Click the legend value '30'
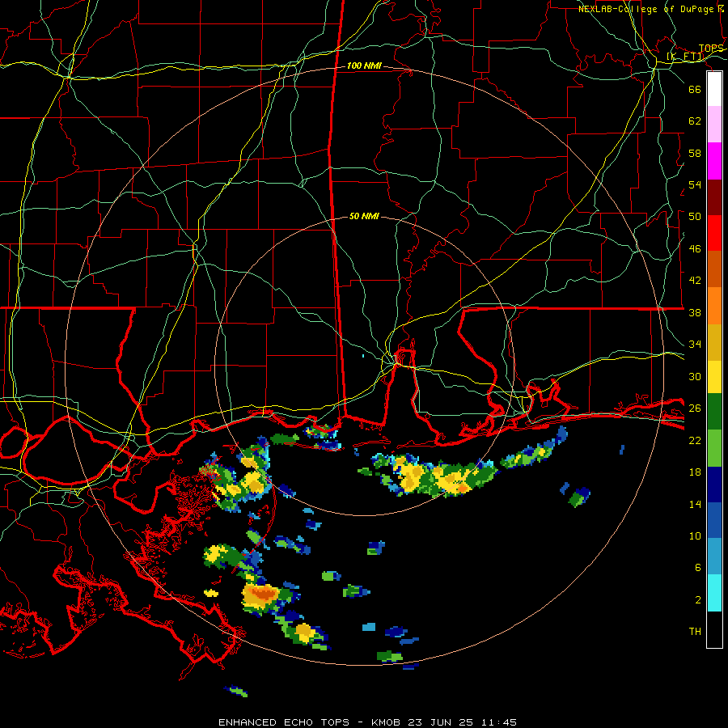The height and width of the screenshot is (728, 728). [x=695, y=376]
